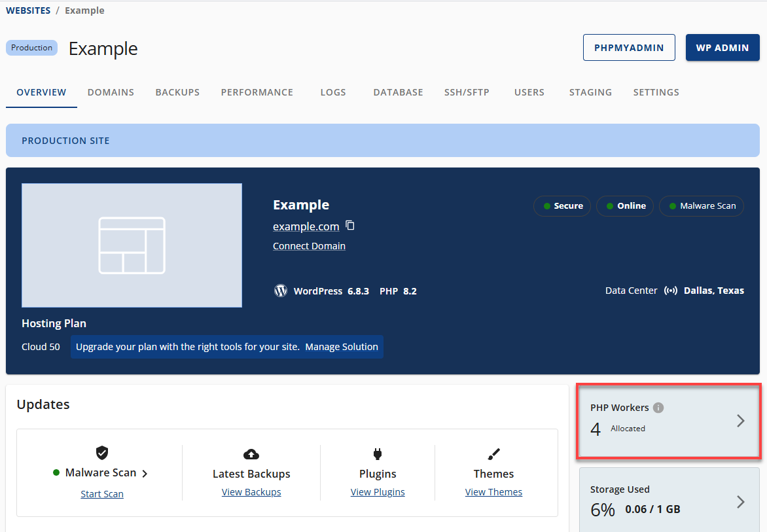Viewport: 767px width, 532px height.
Task: Open the SSH/SFTP tab
Action: click(x=467, y=92)
